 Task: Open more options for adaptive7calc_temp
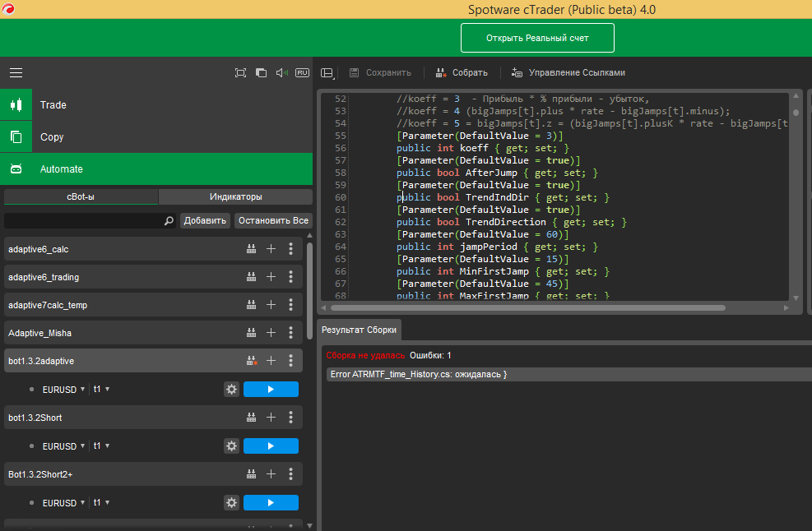[290, 305]
